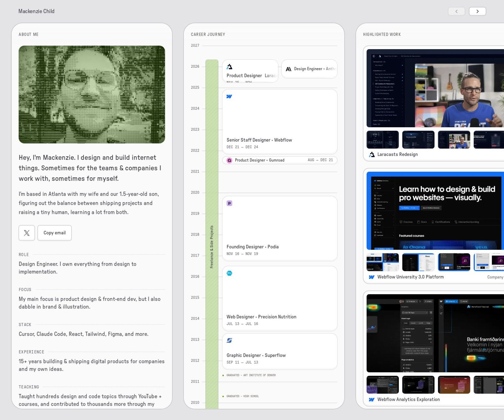
Task: Select first thumbnail under Laracasts Redesign
Action: pos(383,140)
